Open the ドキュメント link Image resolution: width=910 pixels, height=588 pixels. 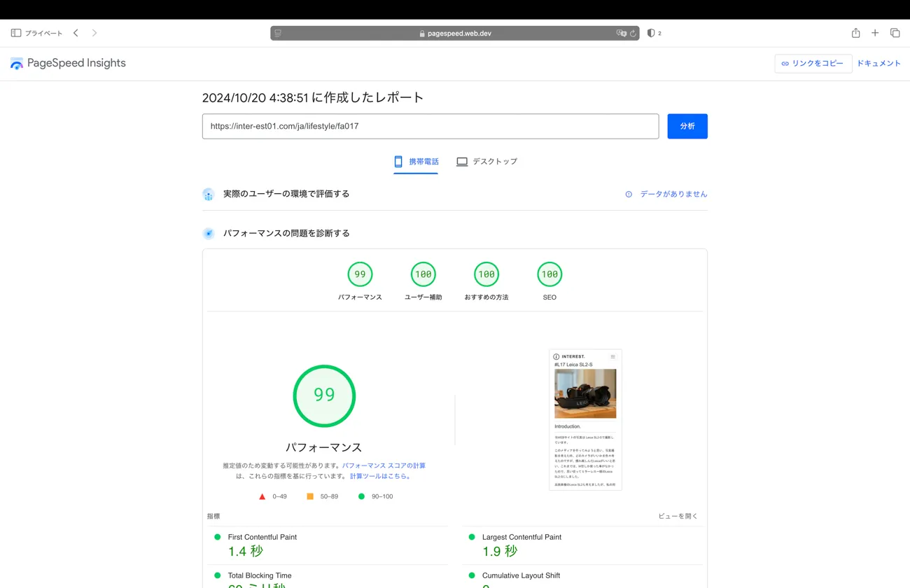pyautogui.click(x=878, y=63)
